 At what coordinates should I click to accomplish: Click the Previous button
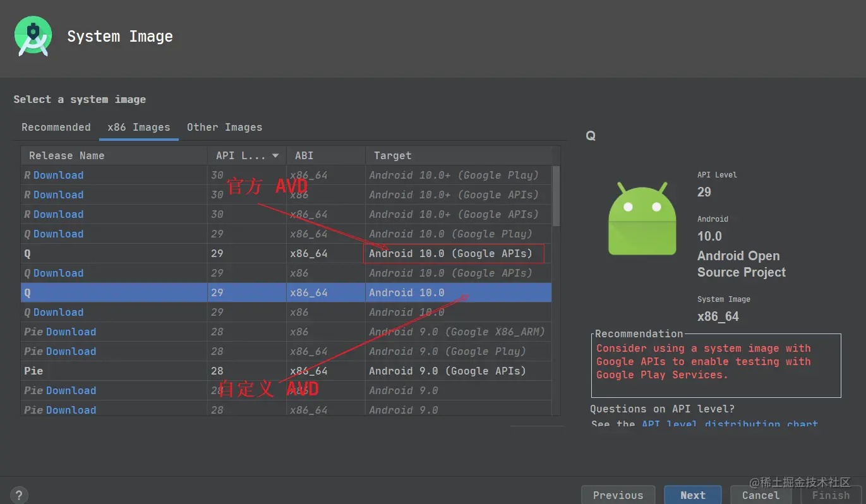(x=618, y=495)
